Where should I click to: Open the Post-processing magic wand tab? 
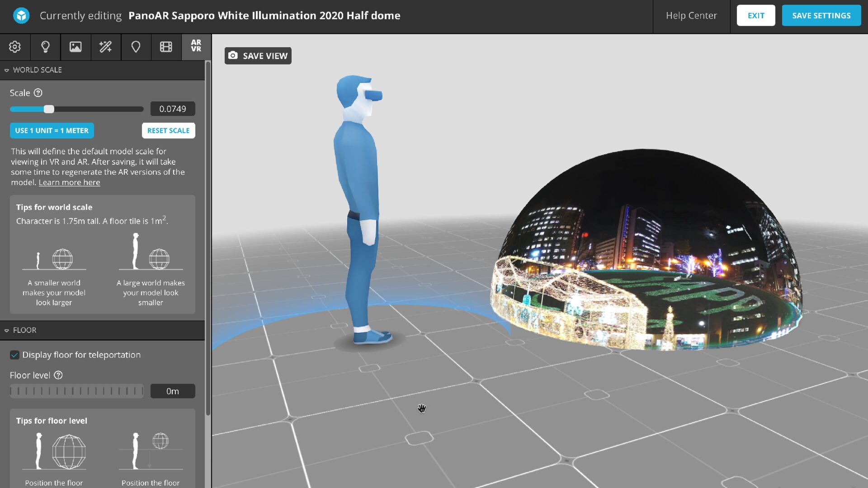point(106,47)
